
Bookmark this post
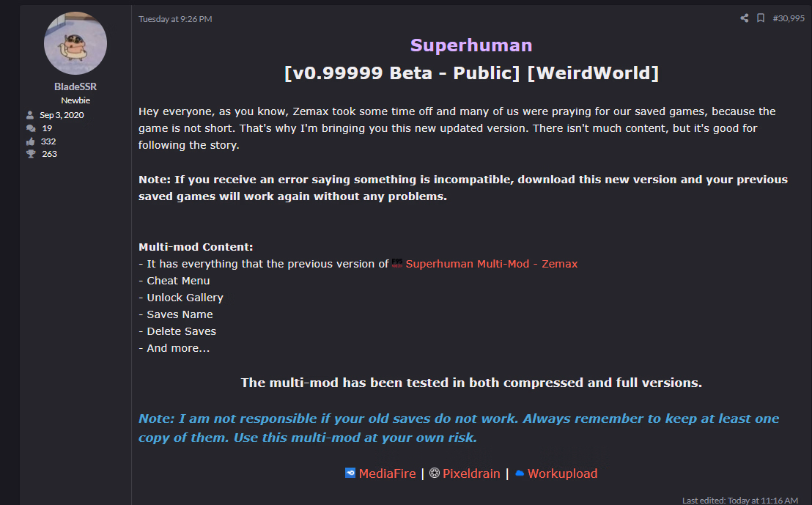(761, 18)
